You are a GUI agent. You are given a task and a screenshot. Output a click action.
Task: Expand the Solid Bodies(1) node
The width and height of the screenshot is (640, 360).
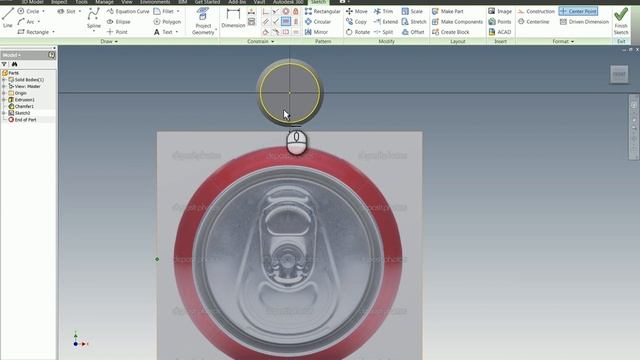pyautogui.click(x=4, y=80)
